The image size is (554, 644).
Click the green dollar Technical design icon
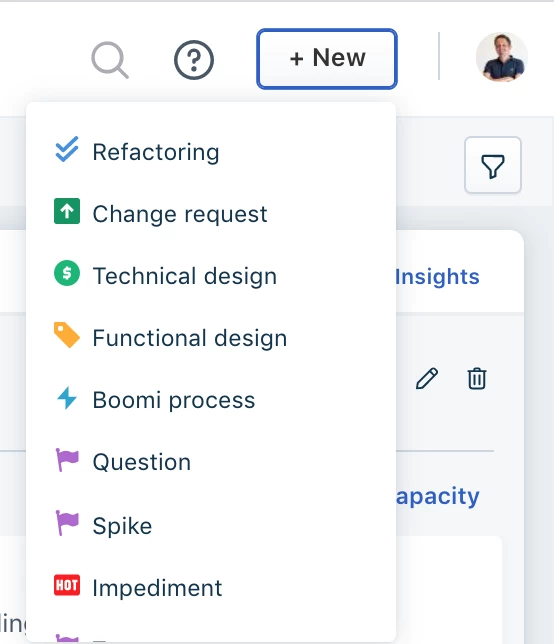coord(67,273)
